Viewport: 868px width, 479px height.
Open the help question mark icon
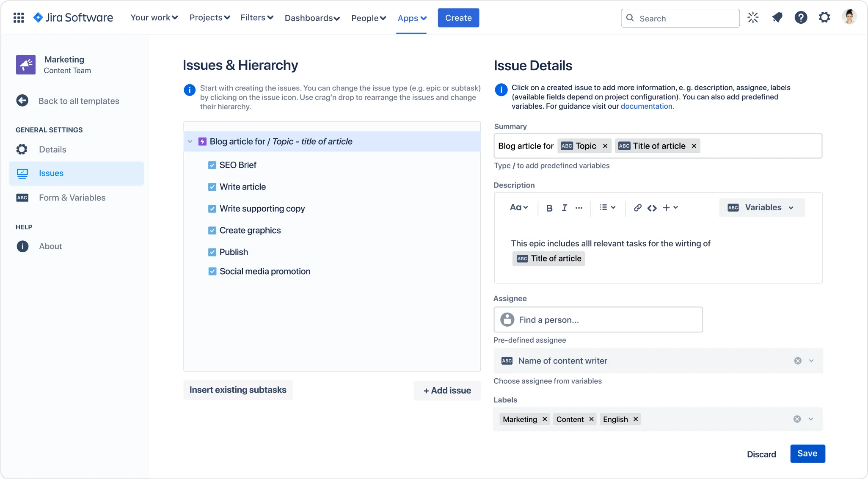coord(801,18)
